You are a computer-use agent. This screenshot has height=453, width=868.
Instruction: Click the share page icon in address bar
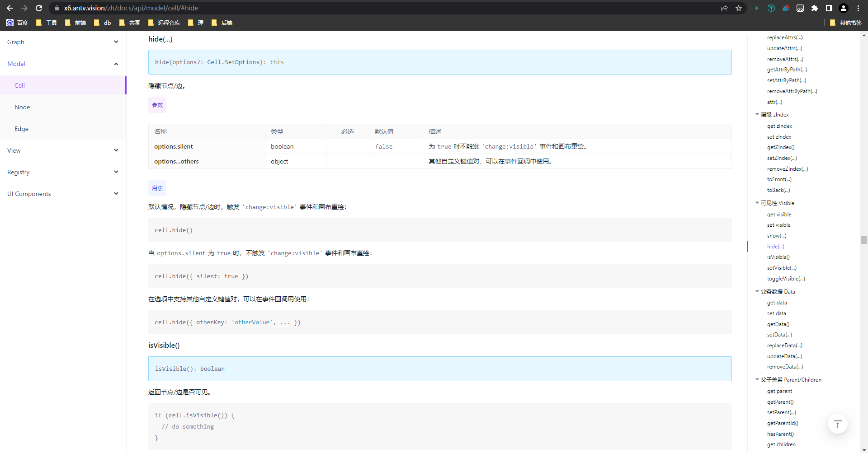point(724,8)
